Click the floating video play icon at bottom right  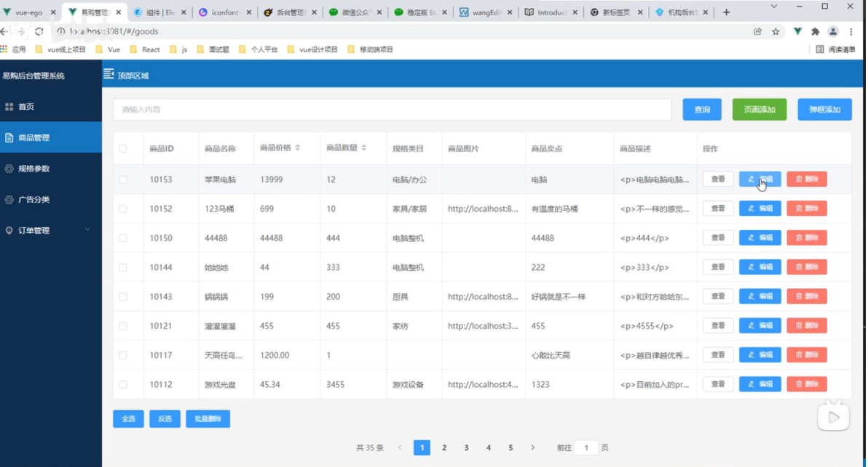833,418
